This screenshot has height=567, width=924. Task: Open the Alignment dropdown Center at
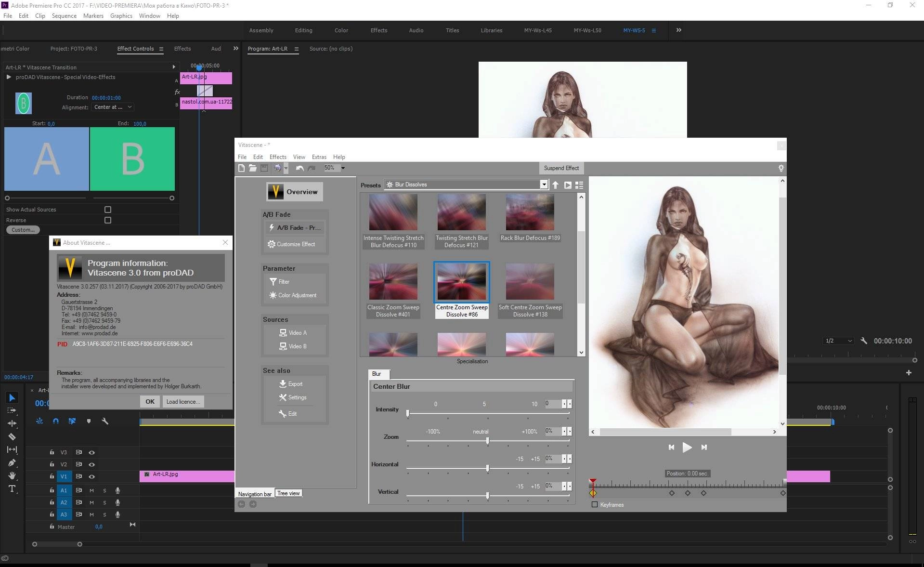pyautogui.click(x=113, y=107)
